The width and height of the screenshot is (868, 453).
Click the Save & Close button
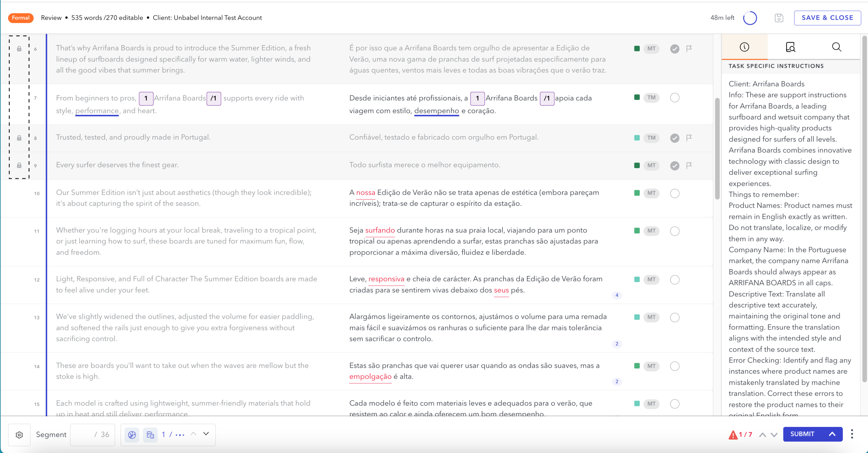click(827, 18)
